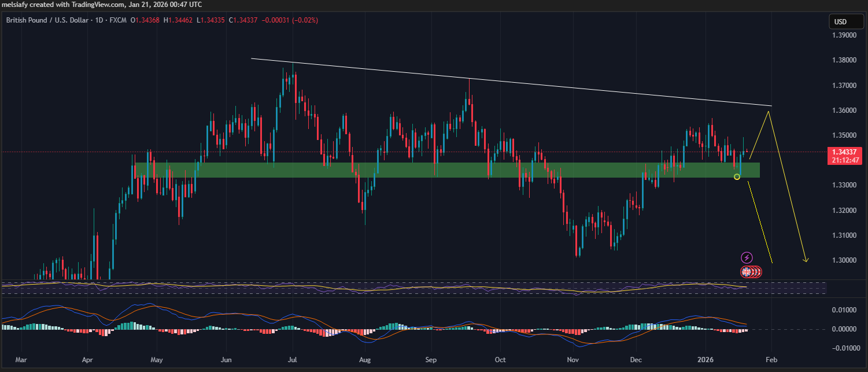Image resolution: width=868 pixels, height=372 pixels.
Task: Click the front UK flag economic event icon
Action: coord(746,271)
